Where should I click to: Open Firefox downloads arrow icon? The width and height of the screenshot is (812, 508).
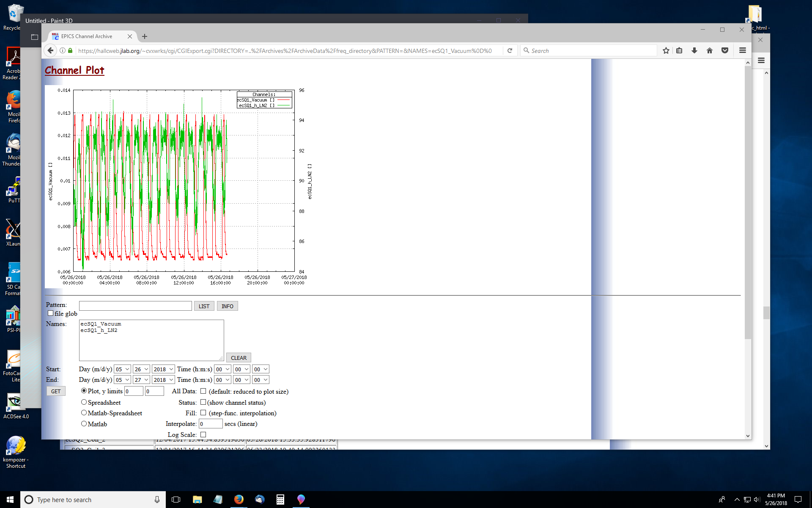tap(694, 51)
